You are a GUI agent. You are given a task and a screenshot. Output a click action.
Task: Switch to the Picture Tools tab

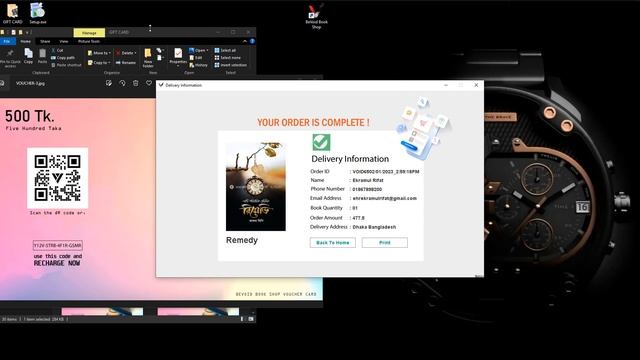[89, 41]
